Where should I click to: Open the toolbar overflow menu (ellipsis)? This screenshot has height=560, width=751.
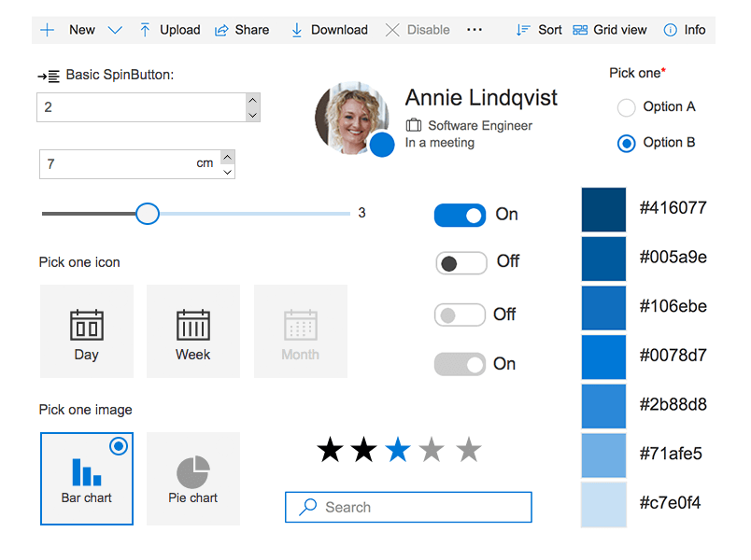(474, 29)
